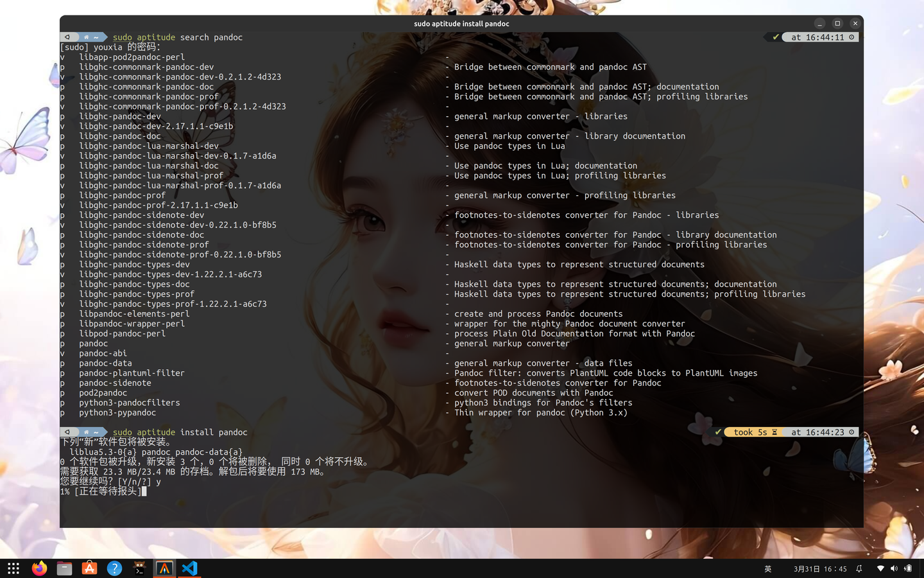This screenshot has height=578, width=924.
Task: Open the Kitty terminal from the taskbar
Action: coord(139,568)
